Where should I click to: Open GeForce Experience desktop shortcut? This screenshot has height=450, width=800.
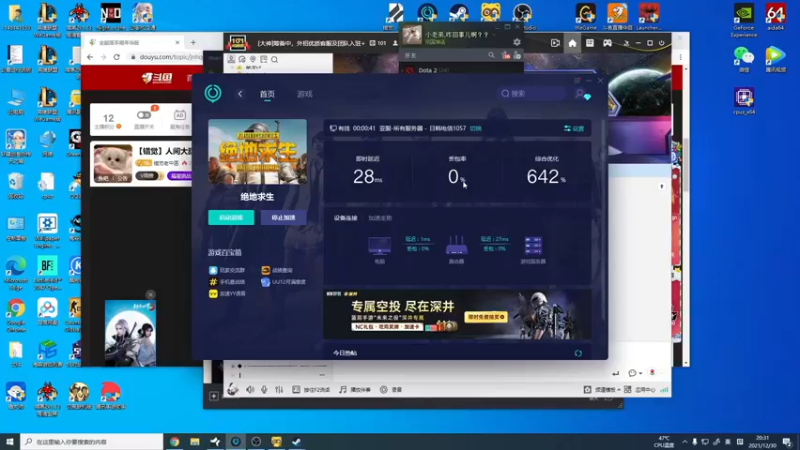pos(744,21)
